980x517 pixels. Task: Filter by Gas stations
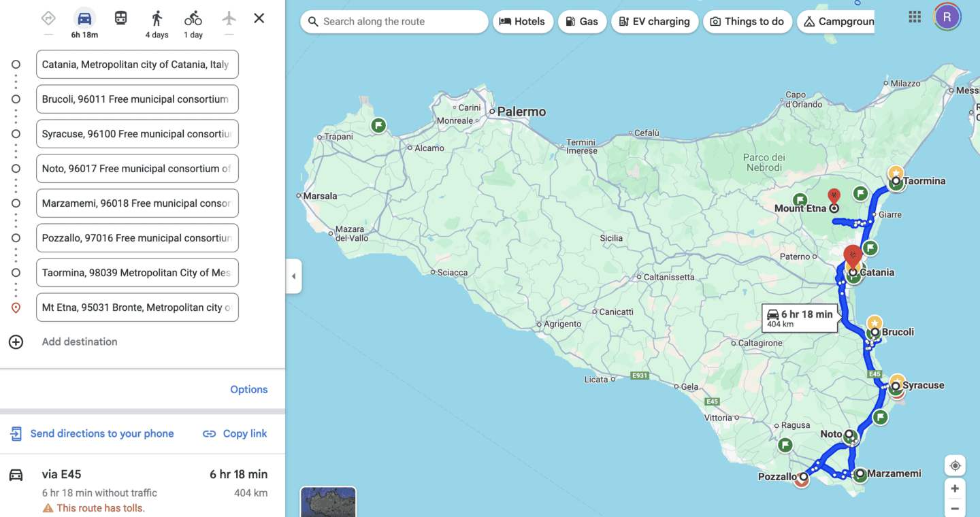(x=582, y=22)
